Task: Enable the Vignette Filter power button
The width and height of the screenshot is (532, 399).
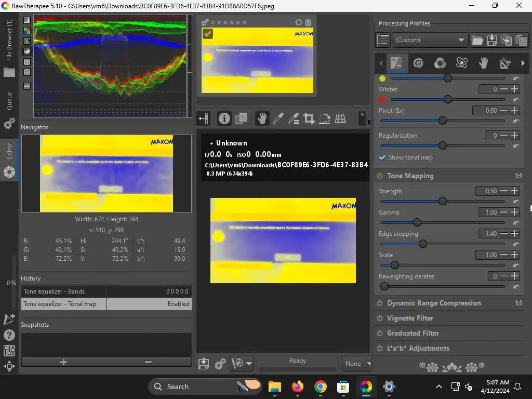Action: pyautogui.click(x=380, y=318)
